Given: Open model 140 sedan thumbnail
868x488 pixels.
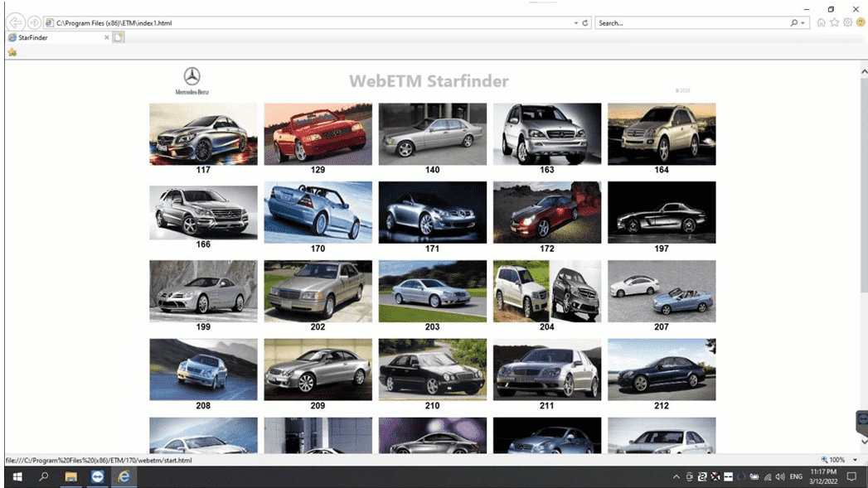Looking at the screenshot, I should pyautogui.click(x=432, y=134).
